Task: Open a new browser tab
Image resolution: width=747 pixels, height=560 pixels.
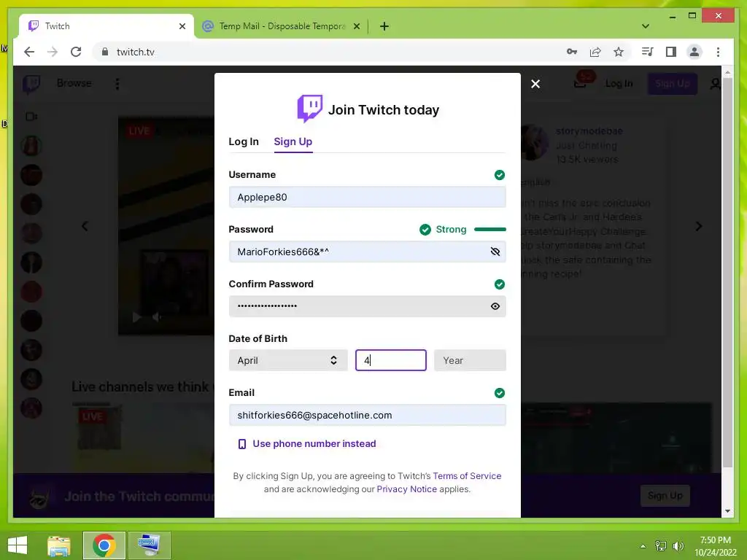Action: click(384, 26)
